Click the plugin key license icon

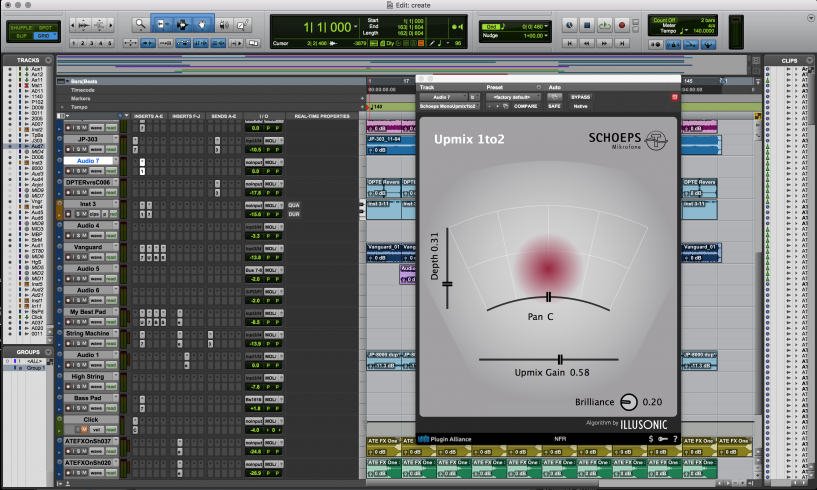(x=663, y=439)
